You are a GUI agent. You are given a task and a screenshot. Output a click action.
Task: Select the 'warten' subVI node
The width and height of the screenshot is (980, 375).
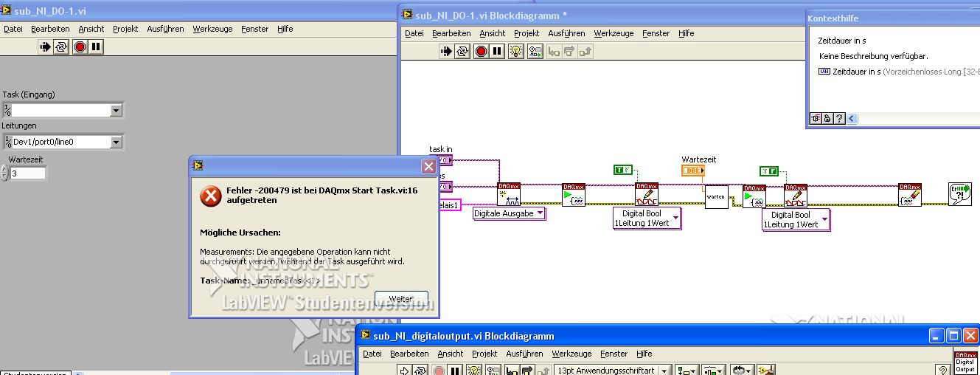click(716, 197)
